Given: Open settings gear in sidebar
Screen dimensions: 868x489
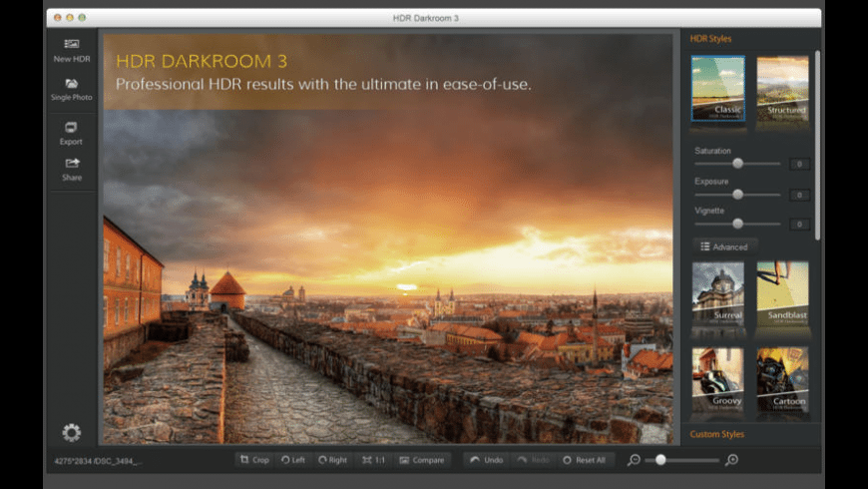Looking at the screenshot, I should 72,432.
